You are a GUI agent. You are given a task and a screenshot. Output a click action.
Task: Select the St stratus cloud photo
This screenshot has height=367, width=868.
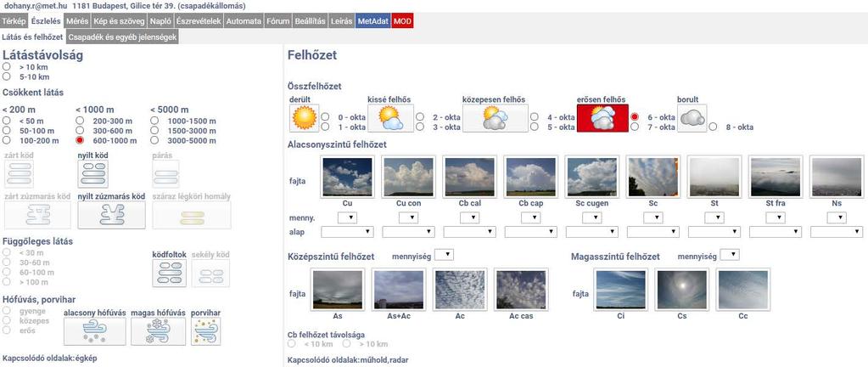(714, 177)
